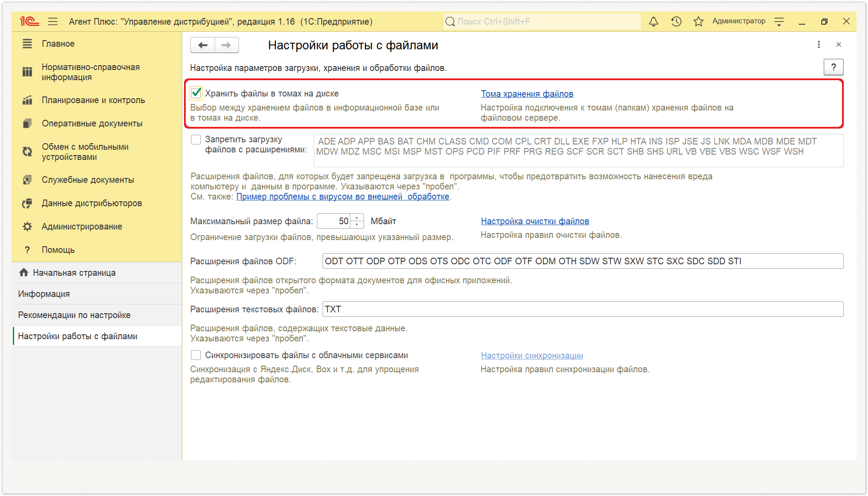Open history clock icon
This screenshot has width=868, height=496.
click(676, 21)
